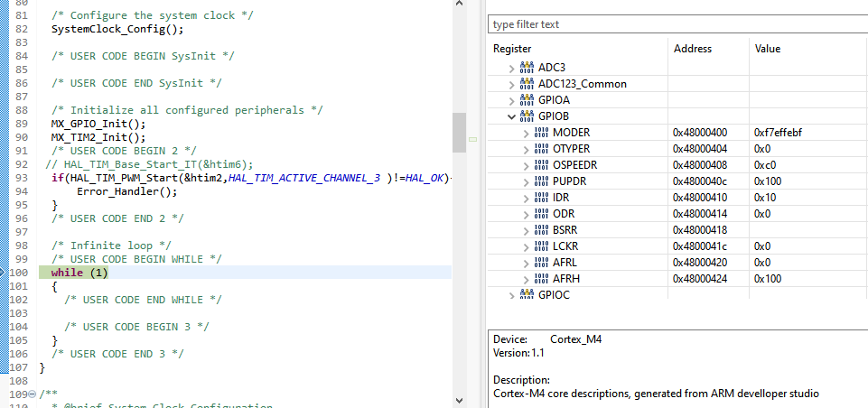
Task: Click the MODER register binary icon
Action: coord(541,133)
